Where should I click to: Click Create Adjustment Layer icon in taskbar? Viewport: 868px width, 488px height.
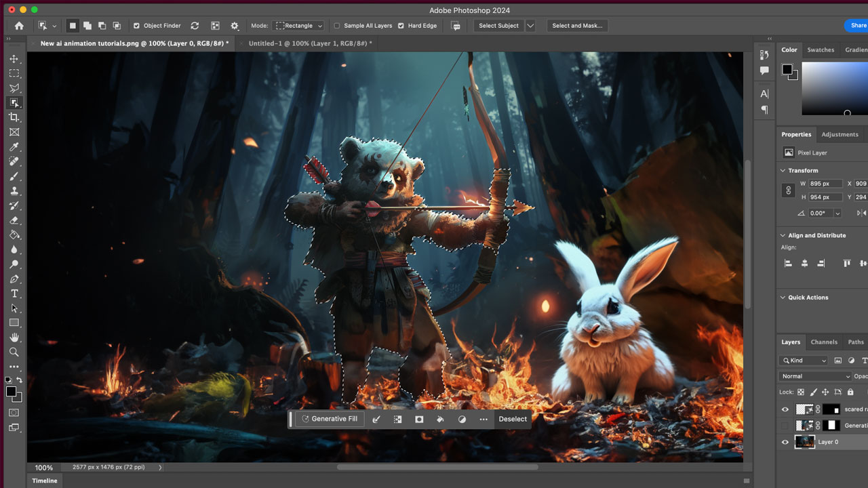pos(462,419)
